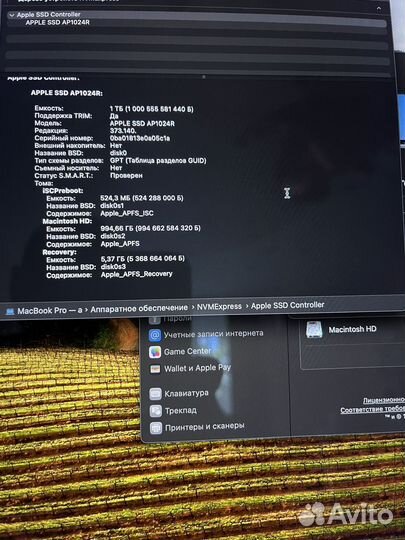Click 994,66 ГБ capacity value
This screenshot has height=540, width=405.
tap(150, 228)
